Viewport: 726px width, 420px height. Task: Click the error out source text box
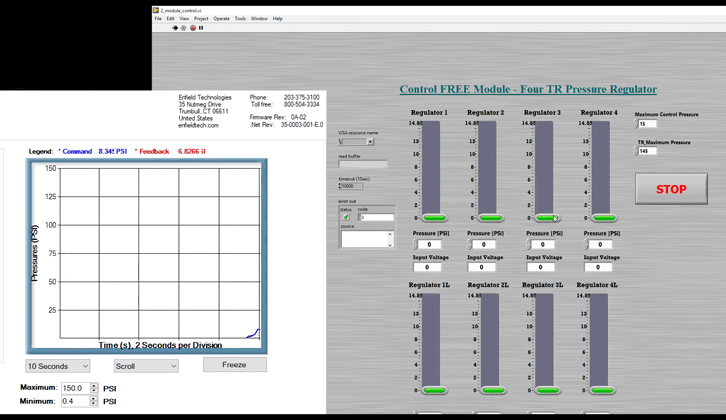(364, 239)
